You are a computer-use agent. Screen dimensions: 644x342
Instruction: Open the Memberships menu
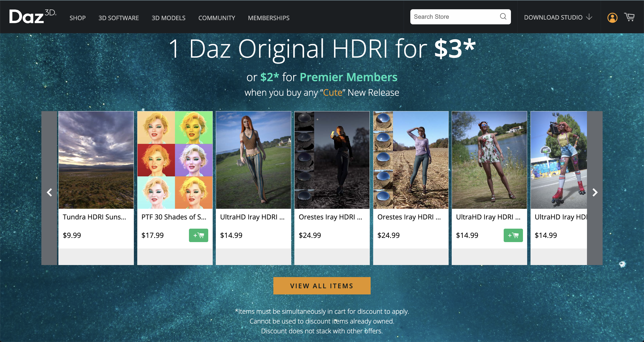tap(269, 18)
